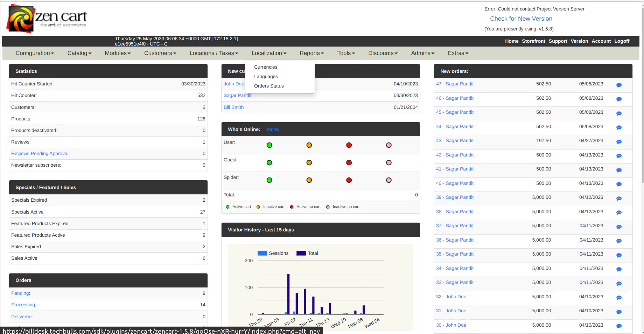The width and height of the screenshot is (644, 334).
Task: Open Account in top navigation
Action: pyautogui.click(x=601, y=41)
